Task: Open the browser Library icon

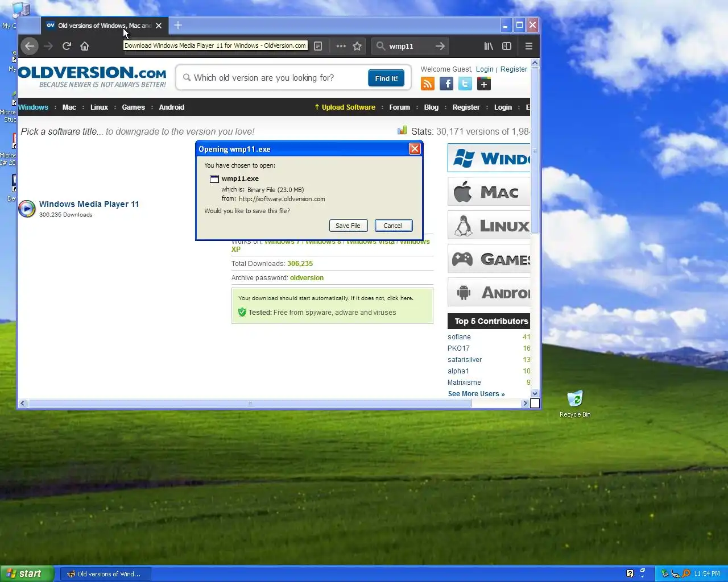Action: [489, 46]
